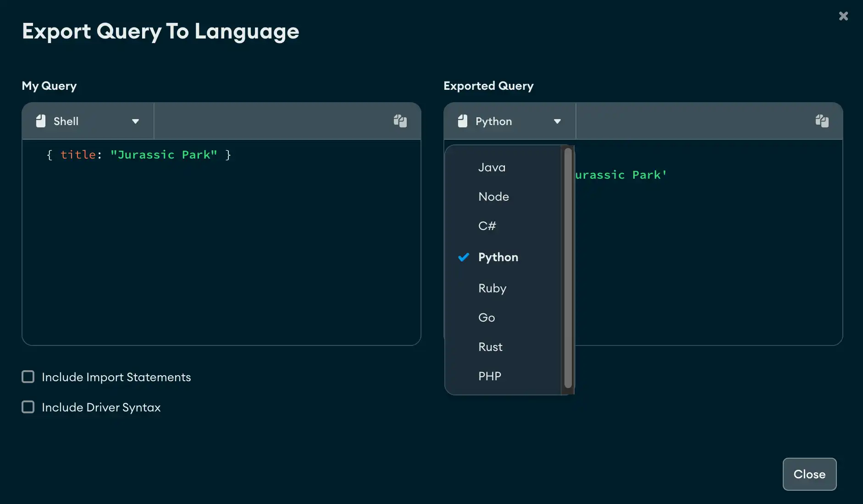Copy the Shell query to clipboard
The width and height of the screenshot is (863, 504).
[400, 121]
